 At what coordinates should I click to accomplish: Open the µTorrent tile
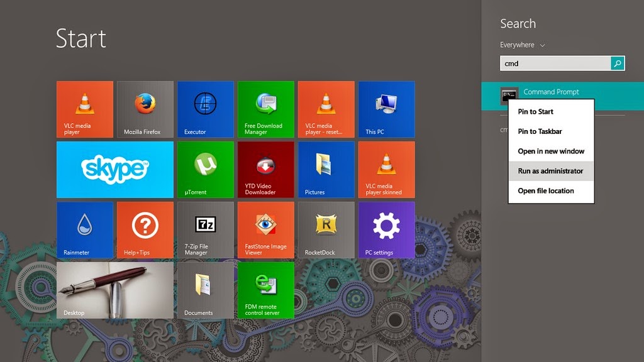(206, 170)
